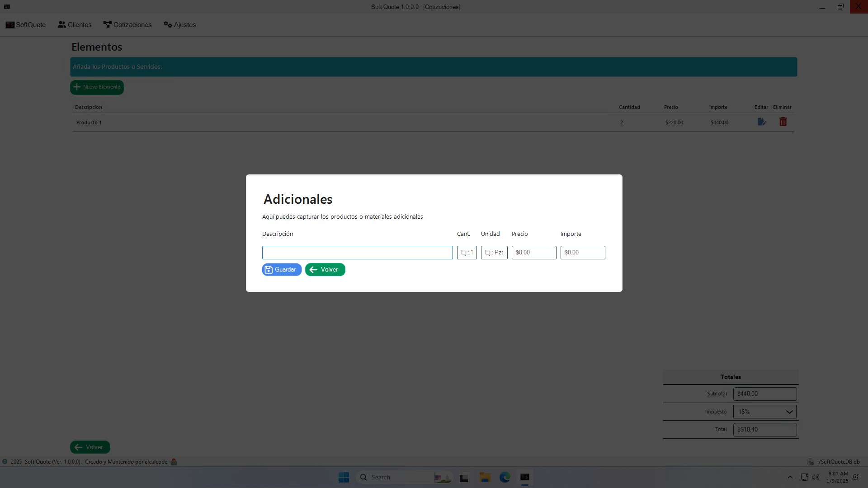Click the Unidad input field
Viewport: 868px width, 488px height.
pos(494,253)
